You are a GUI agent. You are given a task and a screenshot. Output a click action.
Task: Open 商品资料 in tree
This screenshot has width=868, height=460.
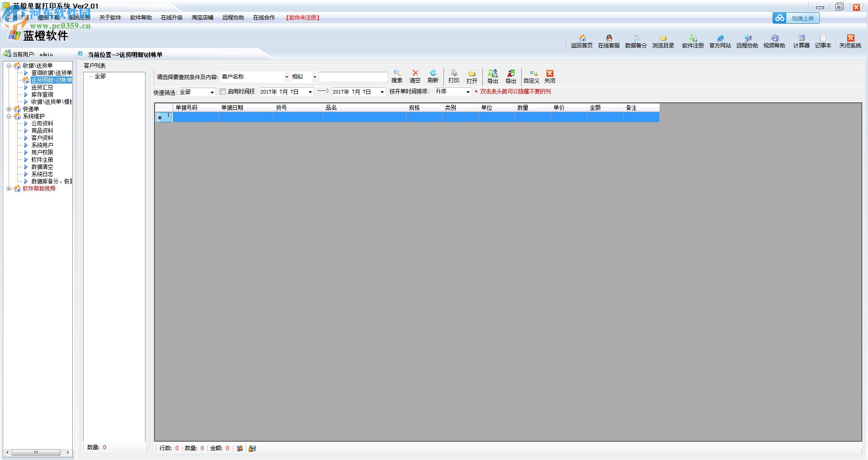click(42, 131)
